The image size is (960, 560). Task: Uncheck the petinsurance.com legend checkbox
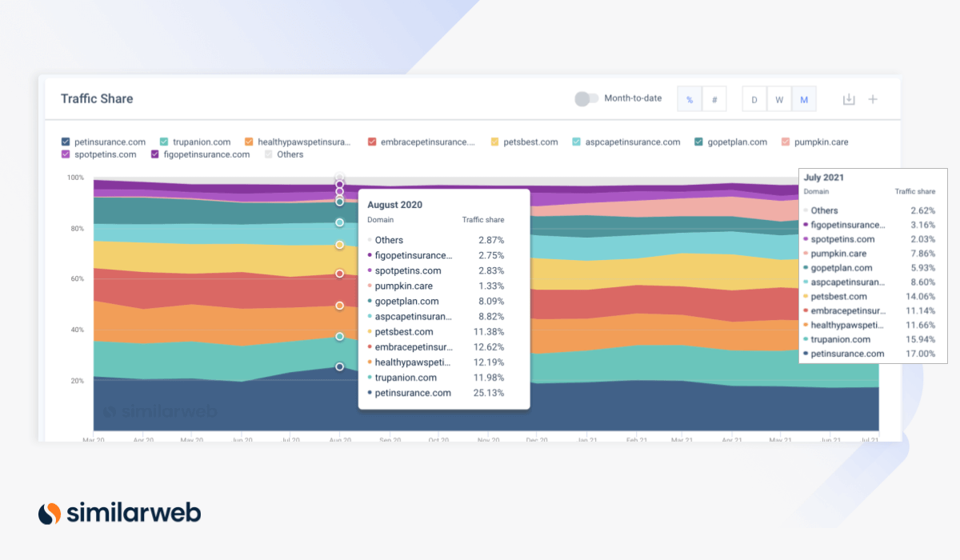pyautogui.click(x=65, y=142)
